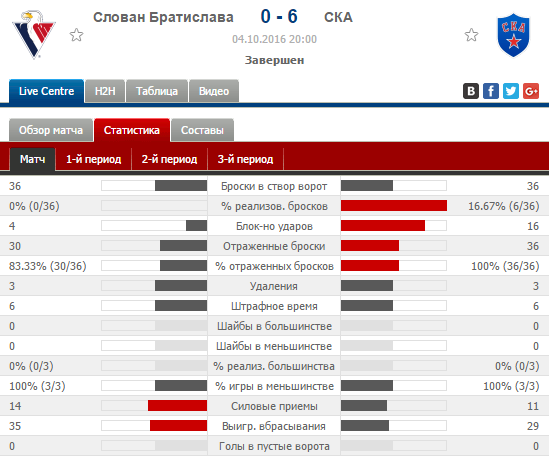Image resolution: width=549 pixels, height=458 pixels.
Task: Switch to Обзор матча tab
Action: coord(51,130)
